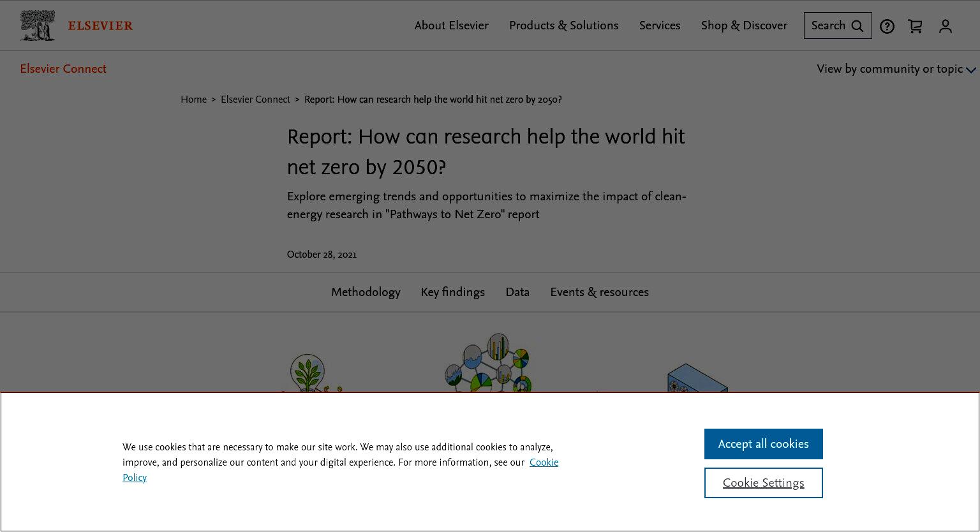980x532 pixels.
Task: Click the current page breadcrumb text
Action: (x=433, y=100)
